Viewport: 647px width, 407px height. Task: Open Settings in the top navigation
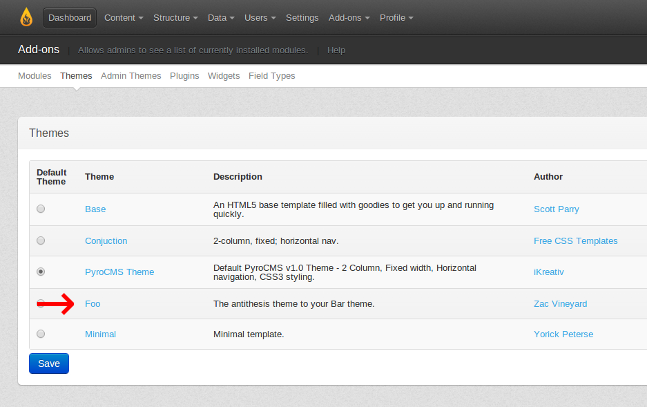[x=302, y=18]
